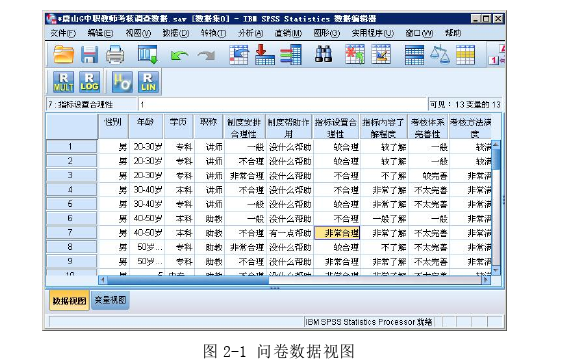Screen dimensions: 564x361
Task: Click the Insert variable icon
Action: point(381,55)
